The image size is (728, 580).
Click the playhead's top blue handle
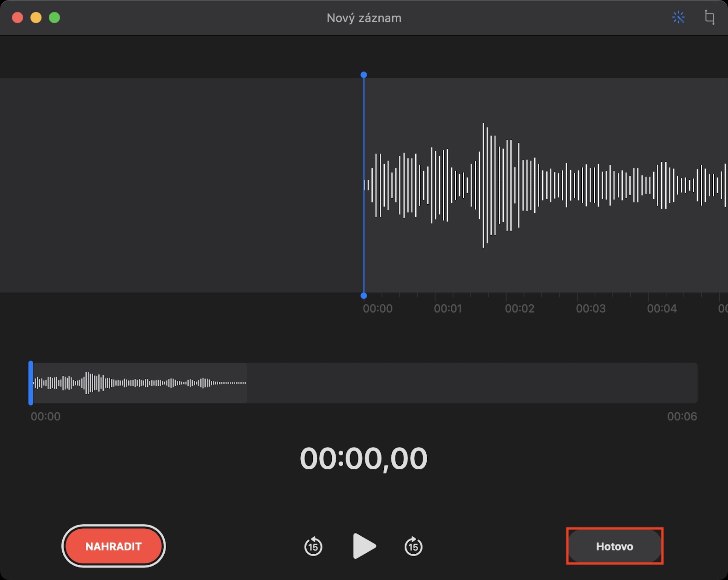coord(364,75)
